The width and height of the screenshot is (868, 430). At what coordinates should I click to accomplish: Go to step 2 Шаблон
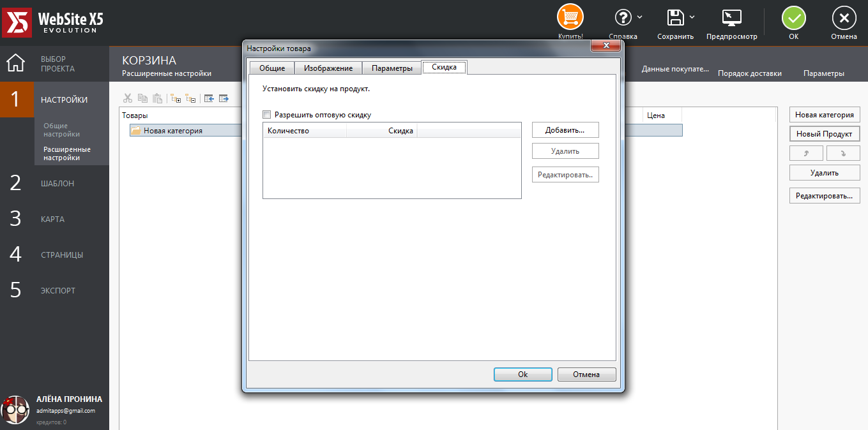(x=54, y=183)
